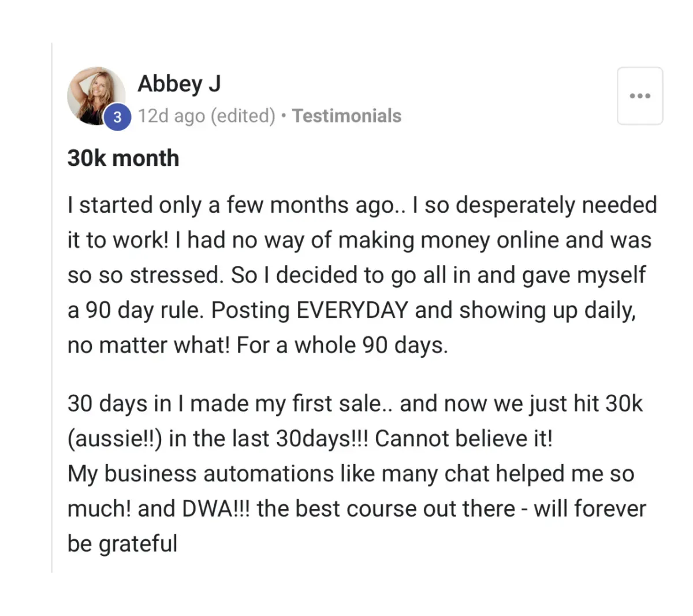Click the "For a whole 90 days." sentence

pyautogui.click(x=342, y=346)
